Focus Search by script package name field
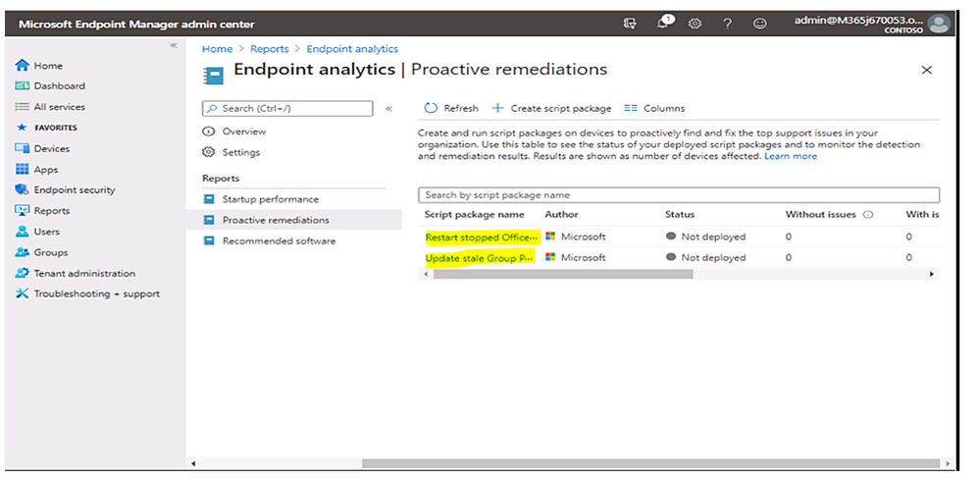Image resolution: width=980 pixels, height=480 pixels. pyautogui.click(x=679, y=195)
